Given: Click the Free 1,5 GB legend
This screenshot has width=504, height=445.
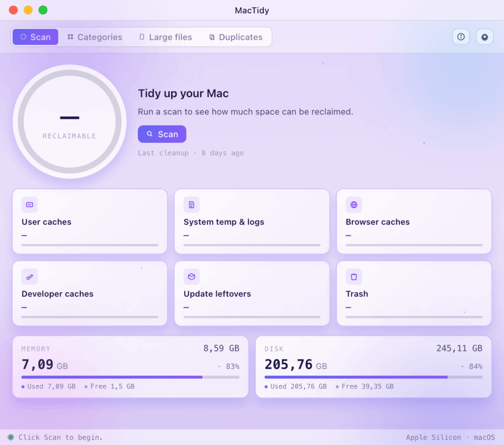Looking at the screenshot, I should [x=110, y=386].
